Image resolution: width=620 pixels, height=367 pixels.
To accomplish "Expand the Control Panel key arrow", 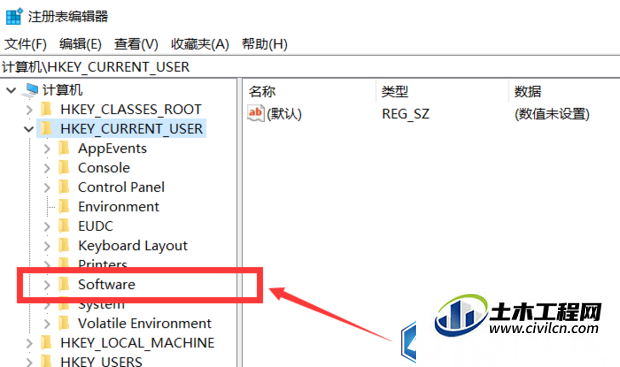I will point(47,187).
